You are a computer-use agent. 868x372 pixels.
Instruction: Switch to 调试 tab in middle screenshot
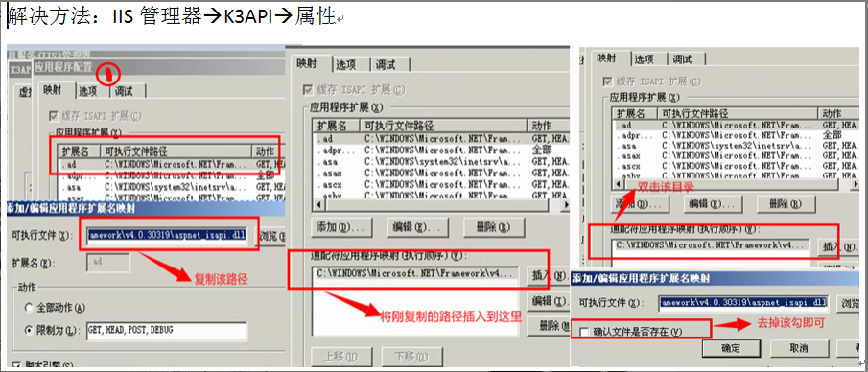tap(386, 65)
